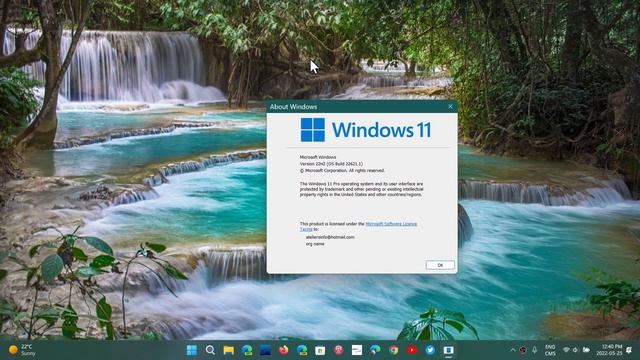This screenshot has width=640, height=360.
Task: Launch Google Chrome from the taskbar
Action: 393,350
